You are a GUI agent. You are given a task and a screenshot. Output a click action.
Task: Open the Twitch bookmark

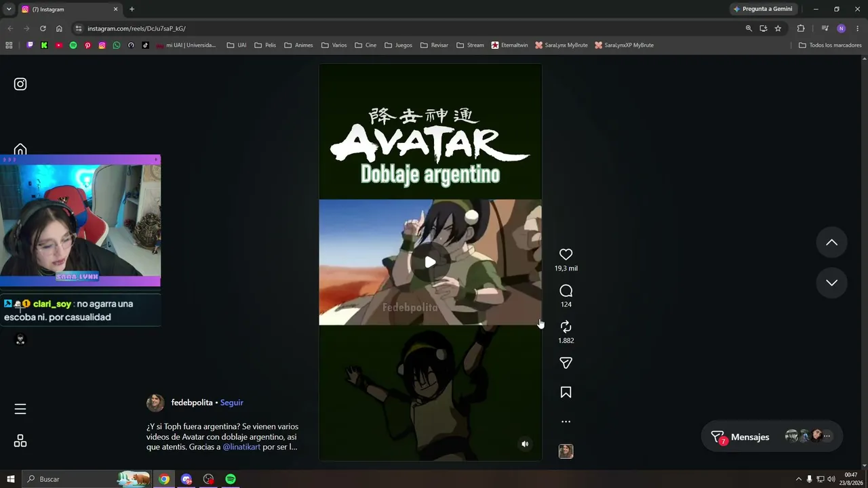(x=30, y=45)
